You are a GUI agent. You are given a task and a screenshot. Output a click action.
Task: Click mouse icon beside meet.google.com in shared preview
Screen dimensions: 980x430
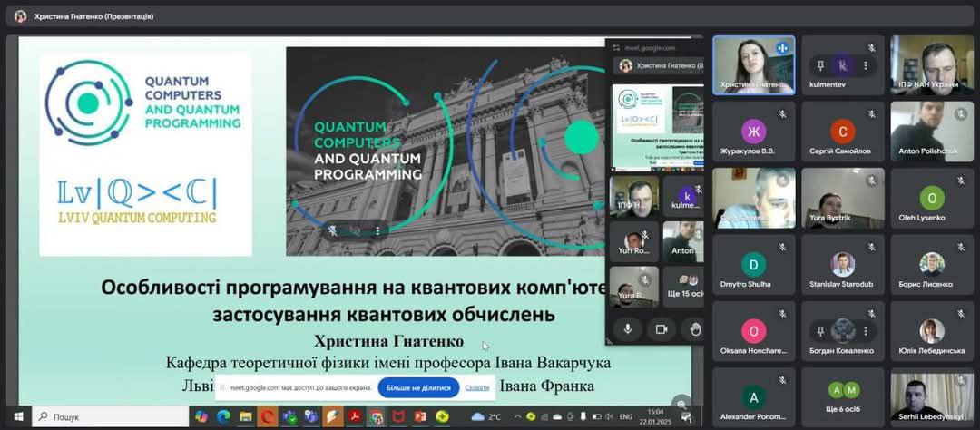point(615,47)
